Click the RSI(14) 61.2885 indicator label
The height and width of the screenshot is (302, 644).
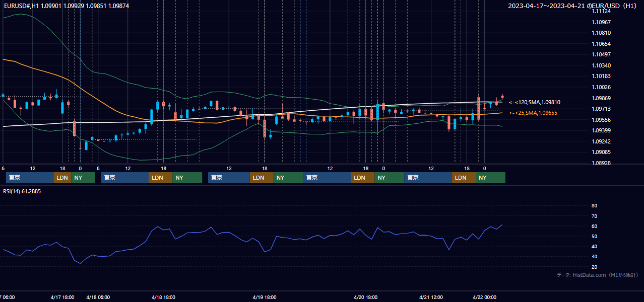[22, 191]
